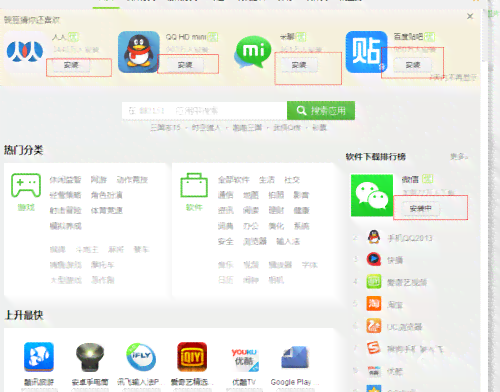
Task: Click the 快播 player icon
Action: tap(374, 259)
